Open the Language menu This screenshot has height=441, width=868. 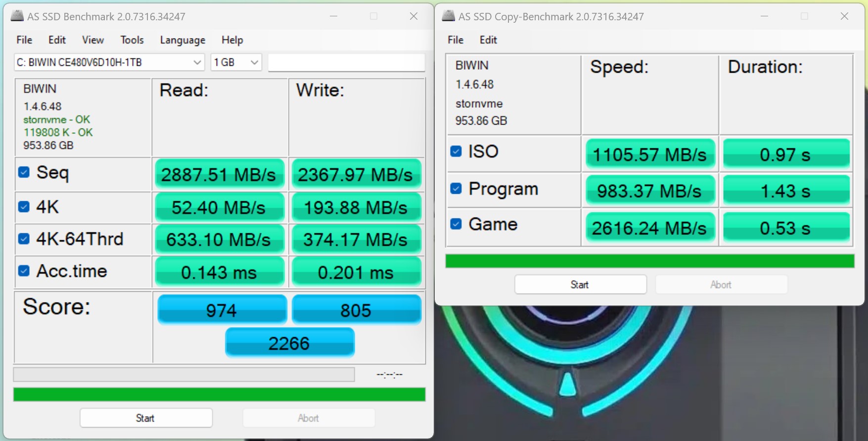click(183, 40)
